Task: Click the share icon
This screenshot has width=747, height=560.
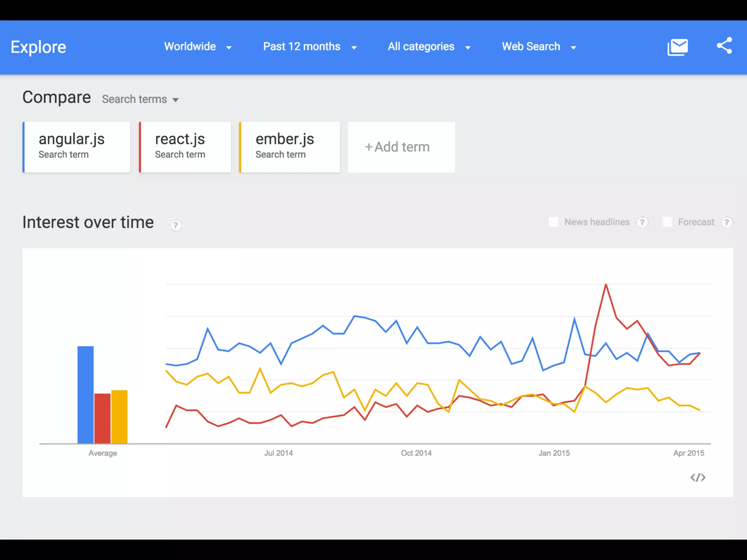Action: (x=724, y=46)
